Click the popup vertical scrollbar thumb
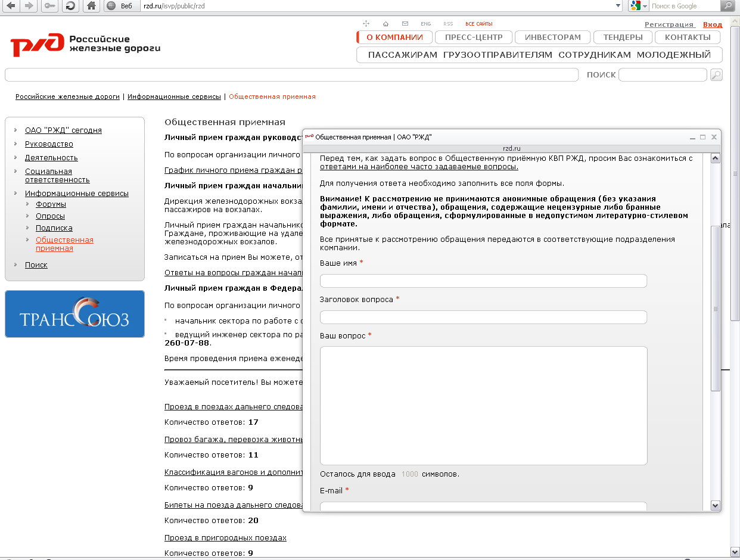The image size is (740, 560). point(716,309)
